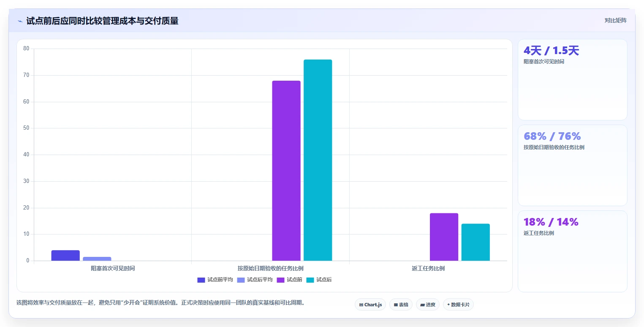
Task: Click the dark blue 试点前平均 bar at 4
Action: pos(65,256)
